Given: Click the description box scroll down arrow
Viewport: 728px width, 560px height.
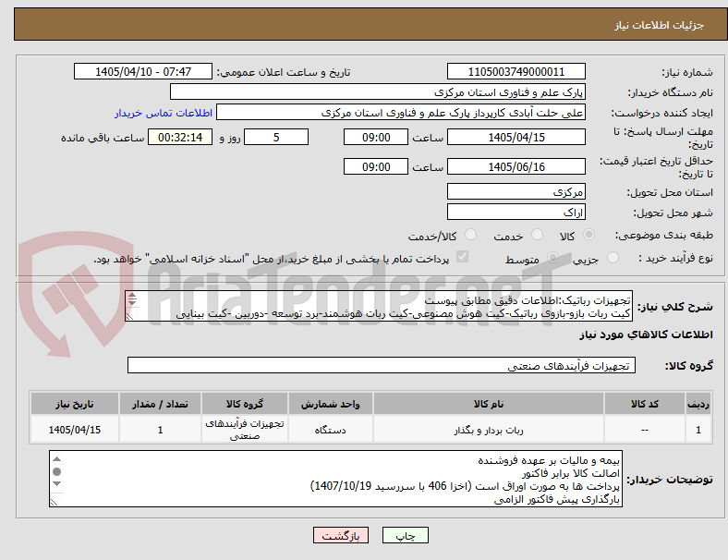Looking at the screenshot, I should click(x=132, y=302).
